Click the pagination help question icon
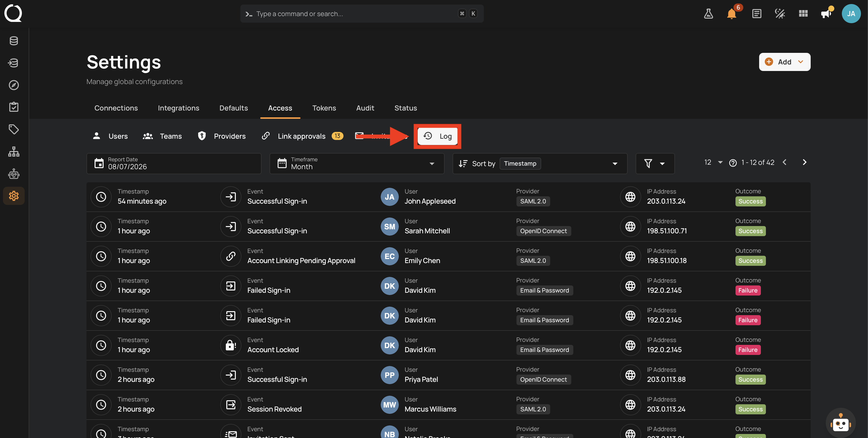 [732, 163]
